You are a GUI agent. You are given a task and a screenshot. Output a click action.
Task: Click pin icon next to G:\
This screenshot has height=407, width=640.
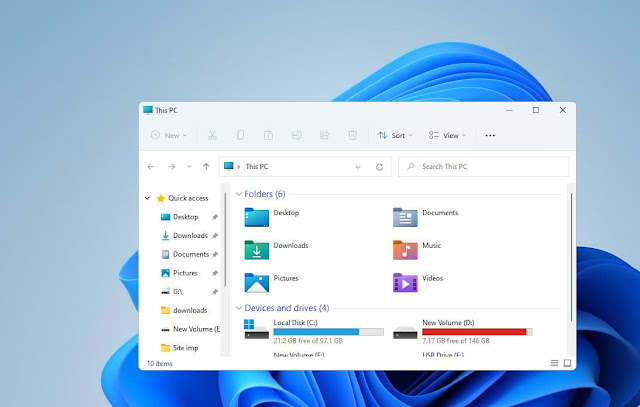pyautogui.click(x=215, y=292)
